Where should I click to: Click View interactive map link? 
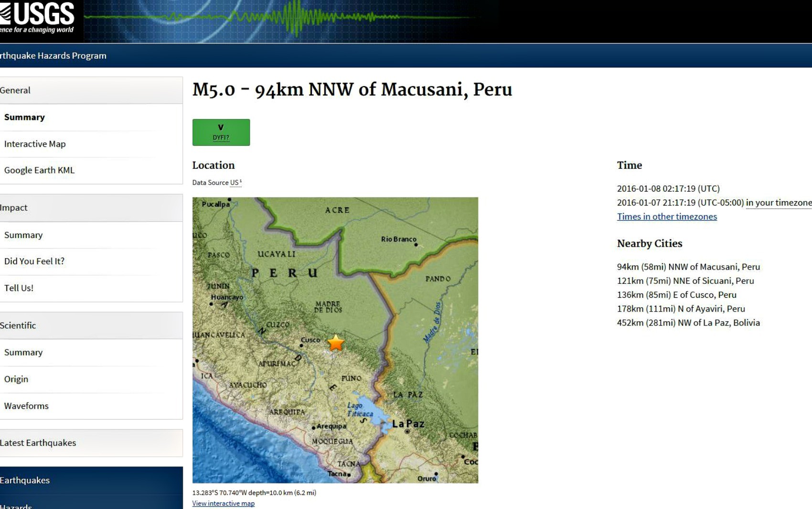[223, 503]
